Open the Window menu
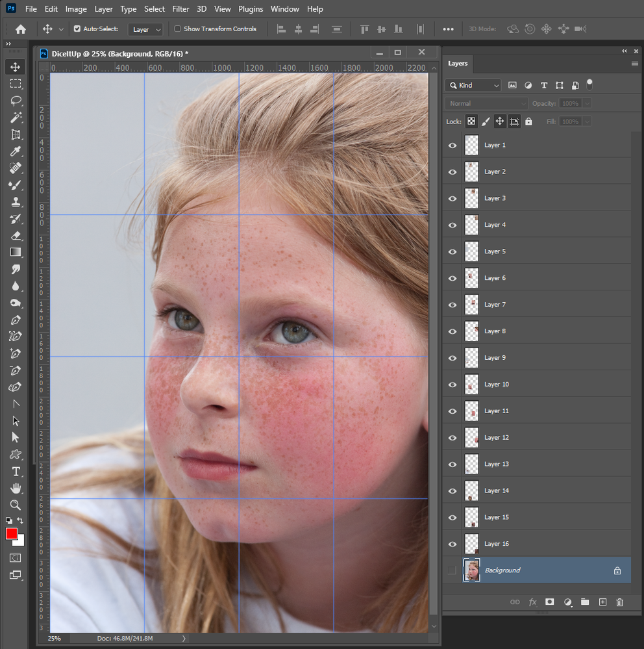Screen dimensions: 644x649 (x=285, y=9)
